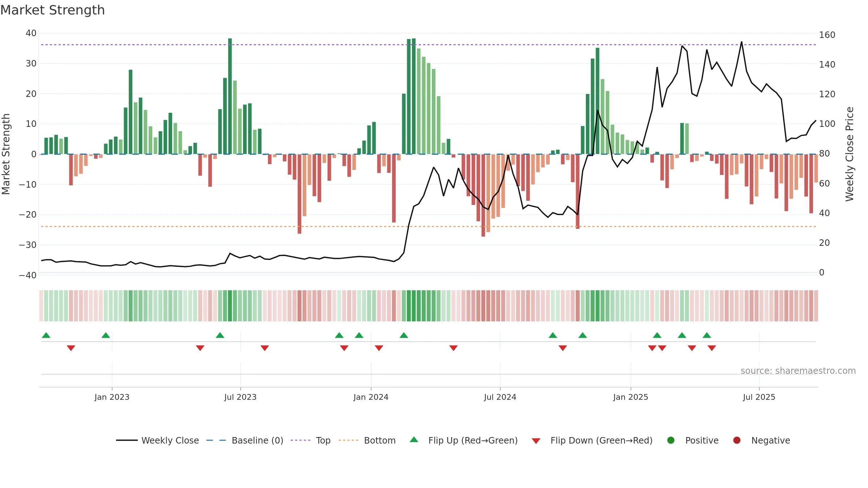
Task: Click the chart title 'Market Strength' at top
Action: click(52, 10)
